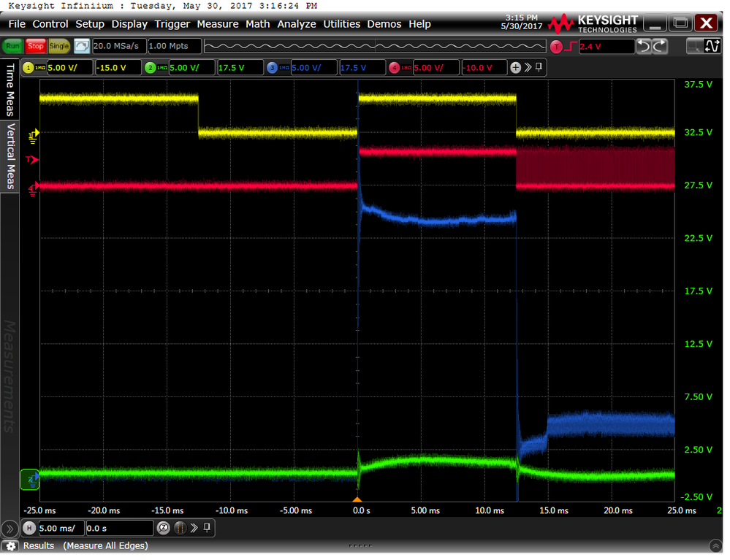
Task: Select the 5.00 ms/ timebase field
Action: tap(61, 529)
